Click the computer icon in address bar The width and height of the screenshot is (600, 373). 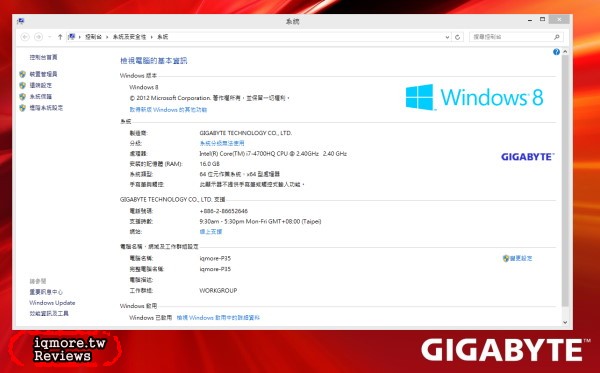(x=72, y=37)
